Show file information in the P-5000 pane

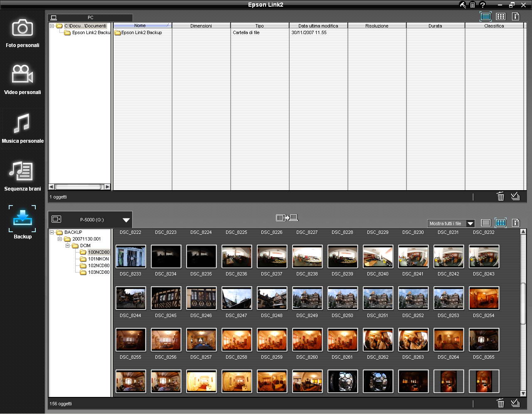(515, 223)
